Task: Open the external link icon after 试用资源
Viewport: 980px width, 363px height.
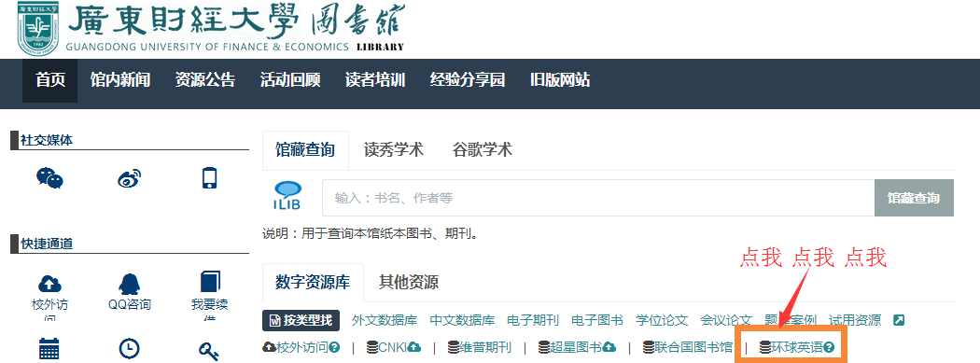Action: (x=899, y=320)
